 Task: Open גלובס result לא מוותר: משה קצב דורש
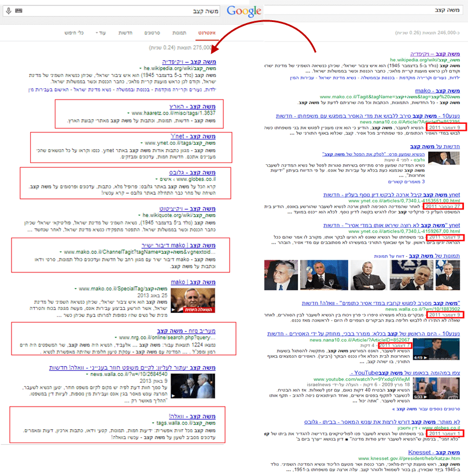point(382,422)
